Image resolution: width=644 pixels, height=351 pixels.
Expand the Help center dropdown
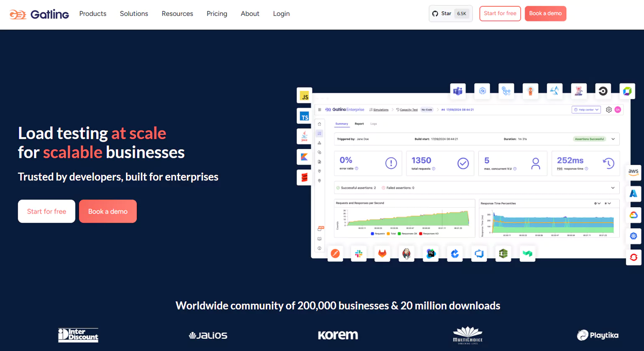(586, 110)
